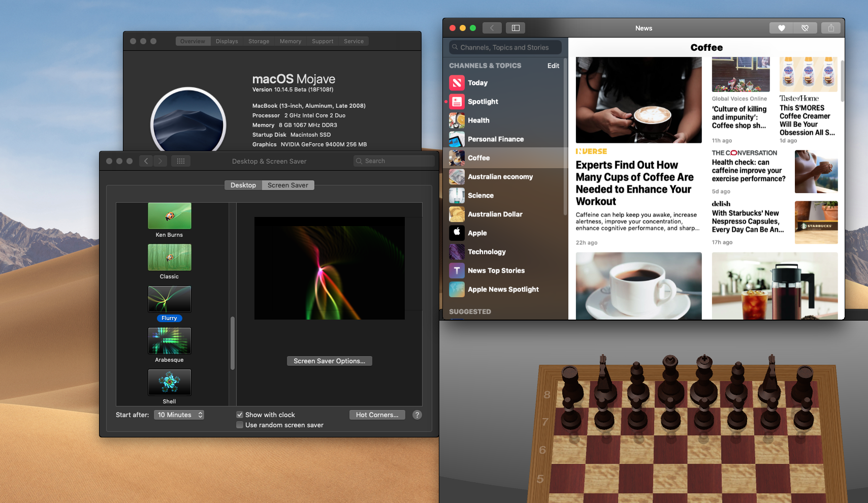Open Today channel icon in News sidebar
Image resolution: width=868 pixels, height=503 pixels.
coord(457,83)
